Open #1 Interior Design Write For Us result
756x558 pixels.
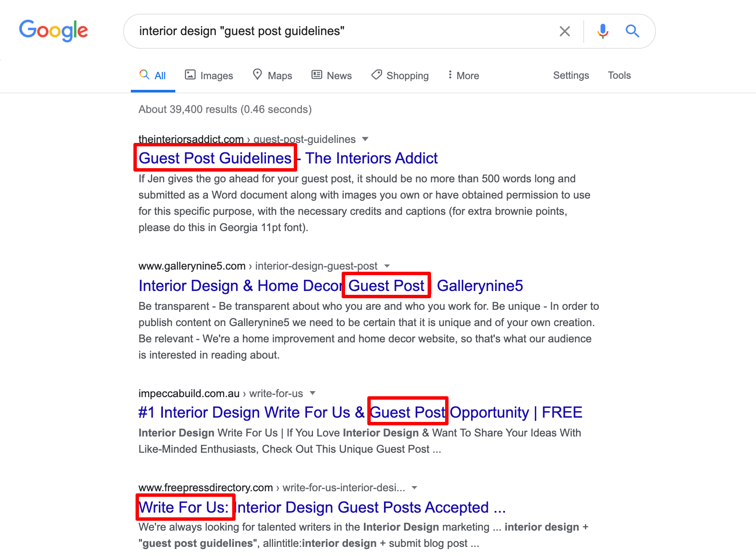tap(360, 413)
